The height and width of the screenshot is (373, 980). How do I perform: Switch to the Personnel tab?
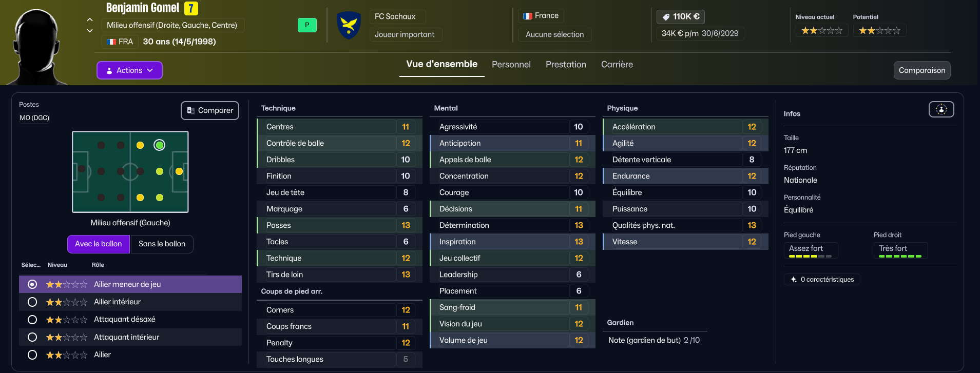(511, 65)
